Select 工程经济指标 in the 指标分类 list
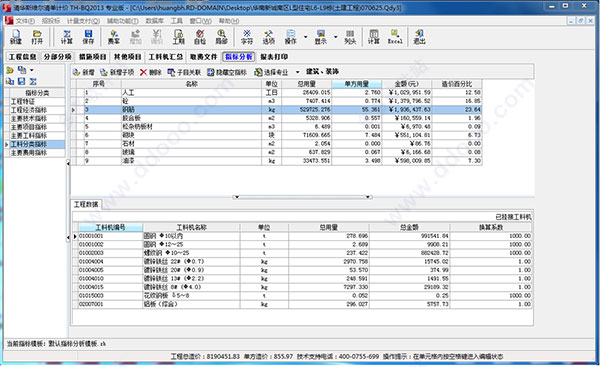Viewport: 600px width, 367px height. click(37, 110)
